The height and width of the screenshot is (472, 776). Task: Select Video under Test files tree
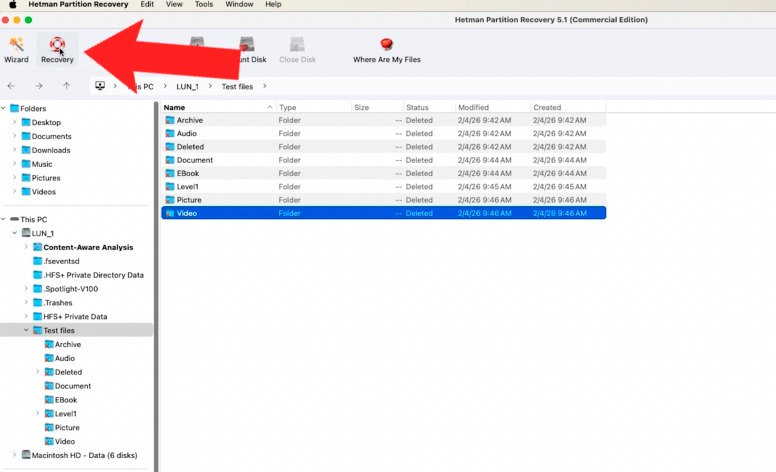tap(59, 441)
